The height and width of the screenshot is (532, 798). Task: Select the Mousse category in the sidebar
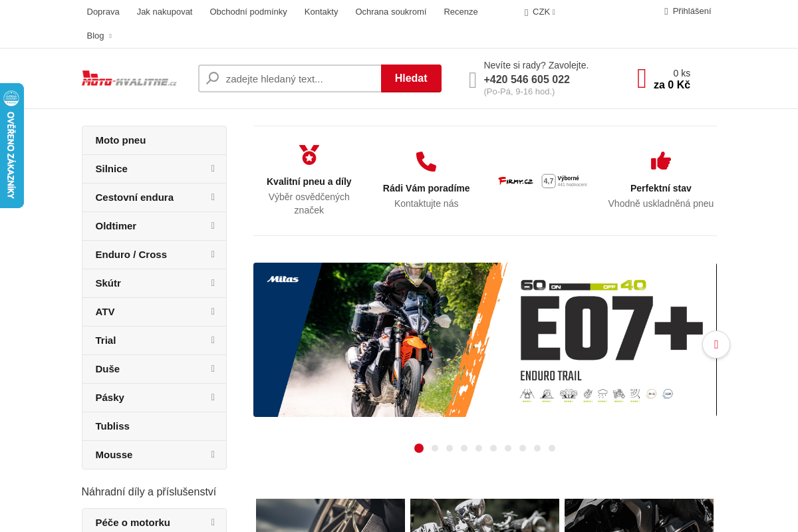(114, 455)
